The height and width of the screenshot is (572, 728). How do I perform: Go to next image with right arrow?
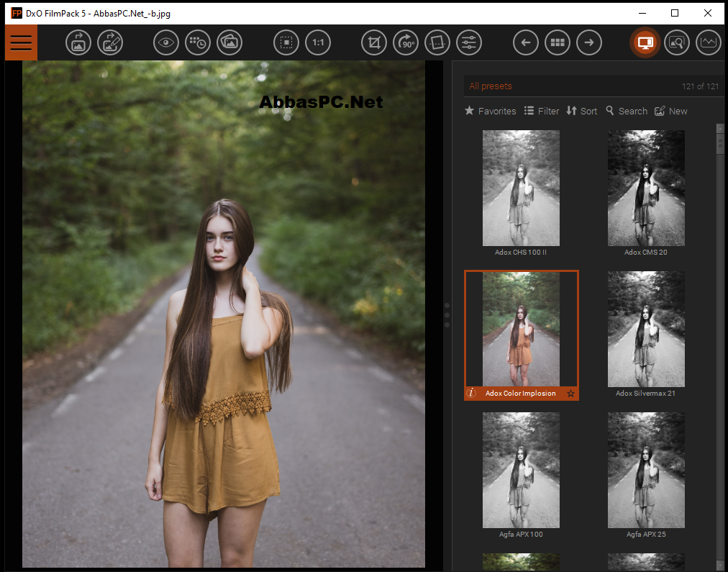coord(589,42)
